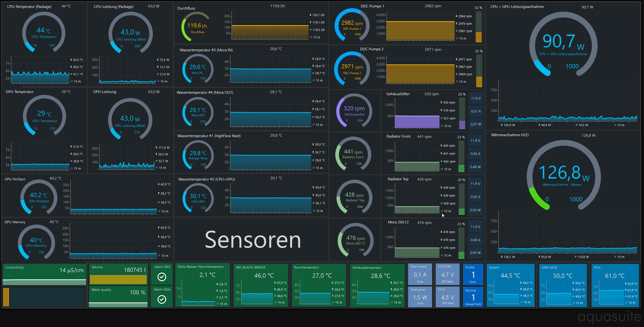The image size is (644, 327).
Task: Click the GPU-HotSpot 40,2 °C gauge
Action: [x=39, y=197]
